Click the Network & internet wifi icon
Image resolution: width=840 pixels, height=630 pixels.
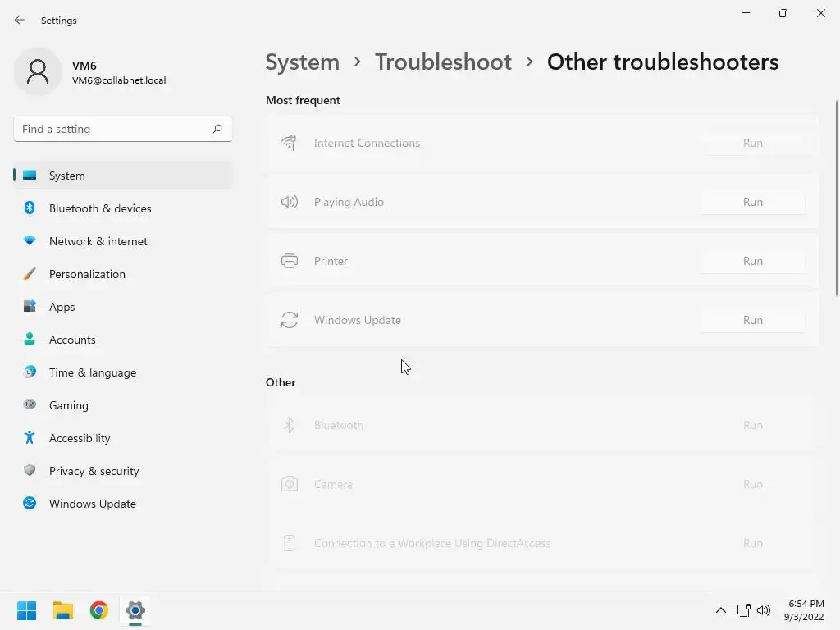[x=30, y=241]
